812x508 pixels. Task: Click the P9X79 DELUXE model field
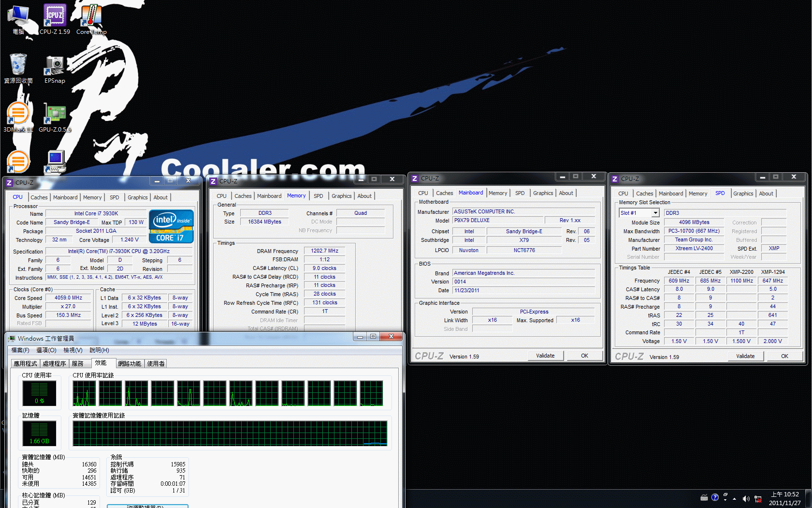point(498,221)
